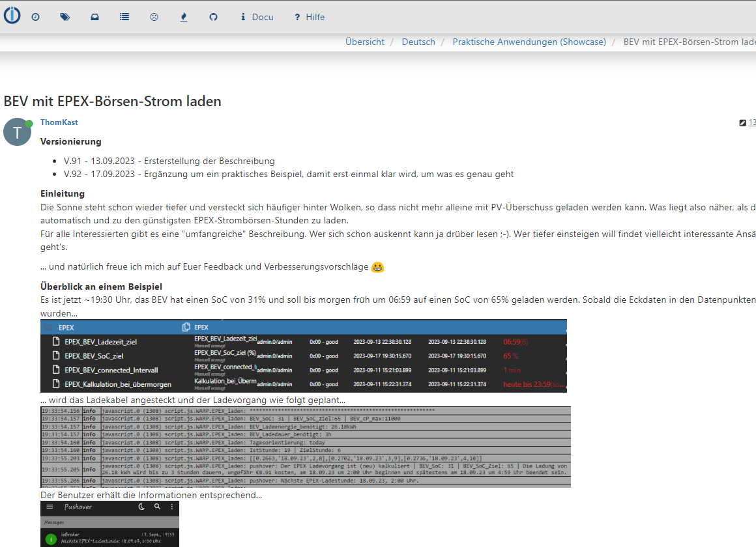The width and height of the screenshot is (756, 547).
Task: Open the categories list icon
Action: (124, 17)
